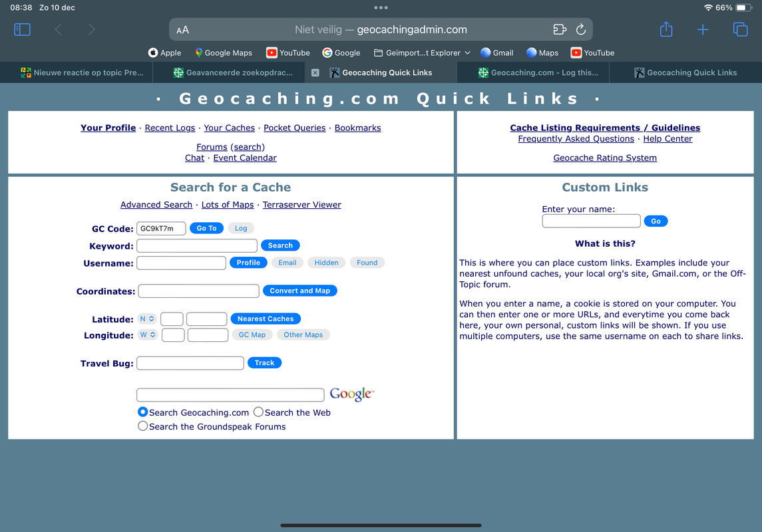Click the Log button next to GC Code

(241, 228)
